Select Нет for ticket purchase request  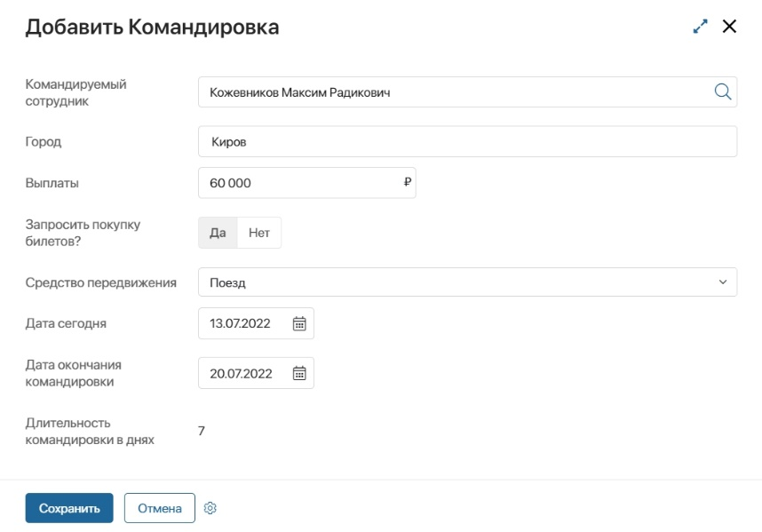pos(259,233)
